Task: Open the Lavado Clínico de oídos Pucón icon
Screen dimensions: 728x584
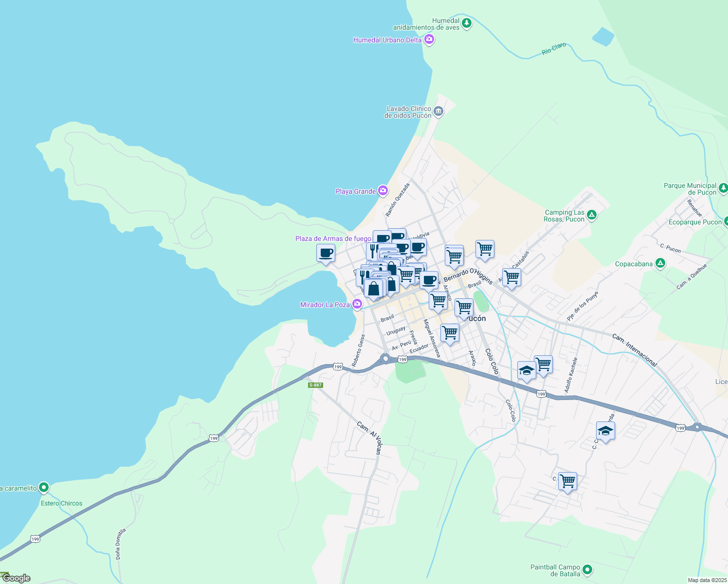Action: coord(439,111)
